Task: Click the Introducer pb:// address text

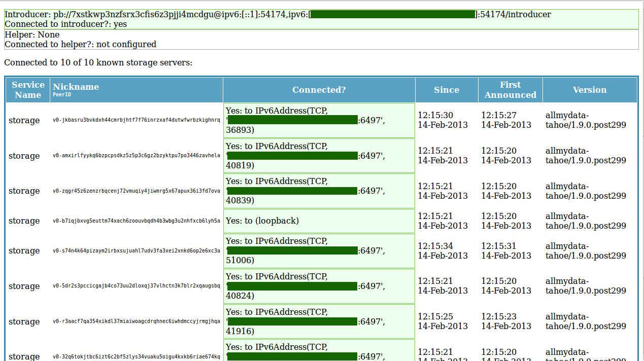Action: [278, 14]
